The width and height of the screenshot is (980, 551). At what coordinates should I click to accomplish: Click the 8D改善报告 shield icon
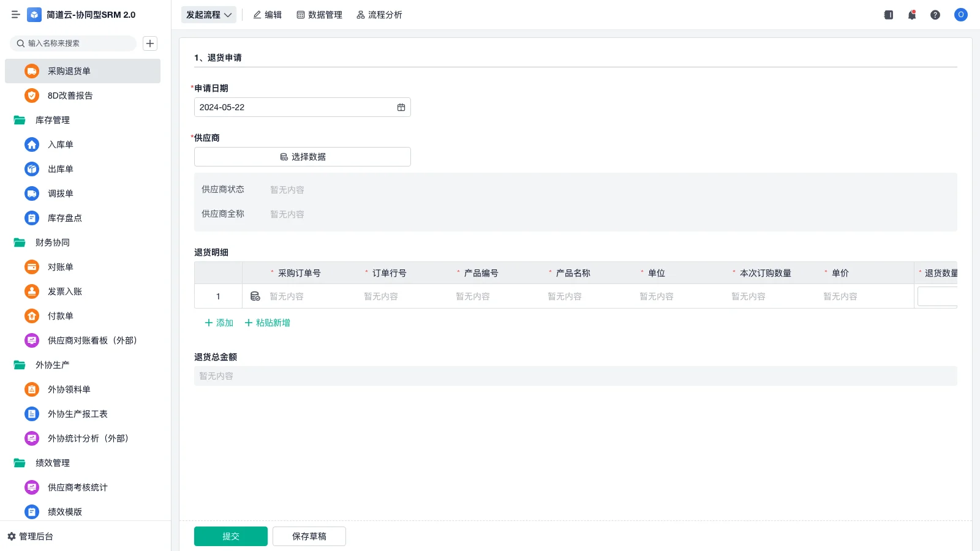[x=32, y=96]
